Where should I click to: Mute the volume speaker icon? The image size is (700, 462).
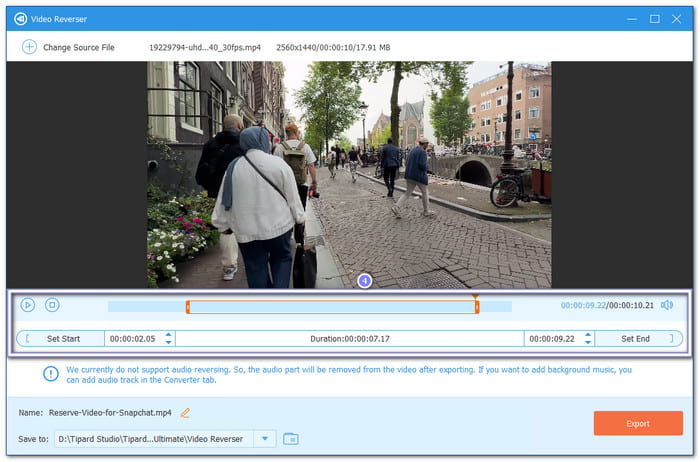pyautogui.click(x=667, y=305)
